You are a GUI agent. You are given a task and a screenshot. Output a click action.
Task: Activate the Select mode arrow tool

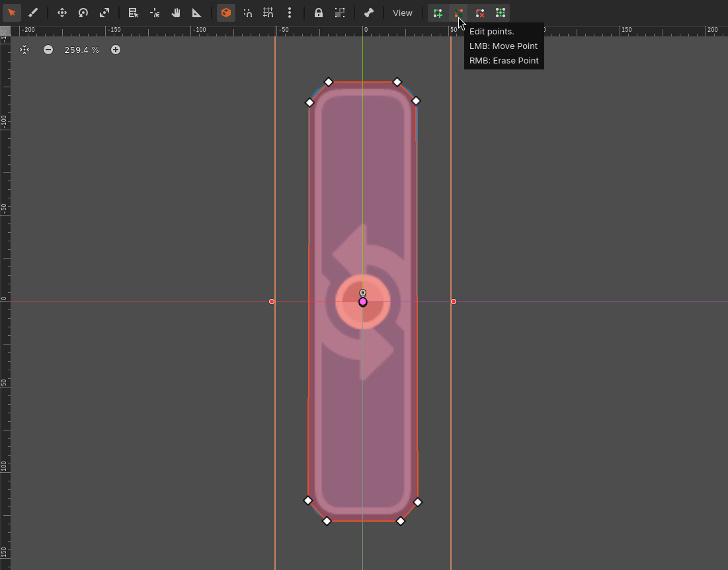tap(12, 13)
